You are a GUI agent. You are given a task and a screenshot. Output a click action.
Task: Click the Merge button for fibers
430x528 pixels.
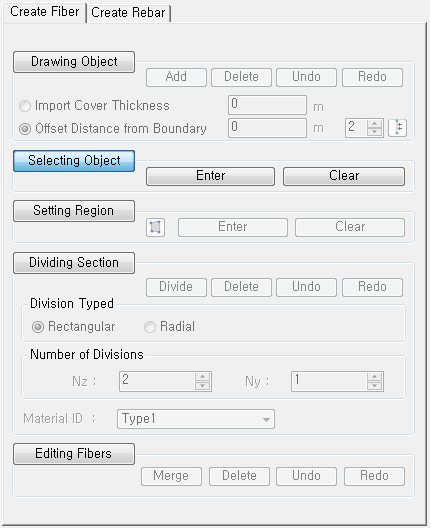point(171,476)
